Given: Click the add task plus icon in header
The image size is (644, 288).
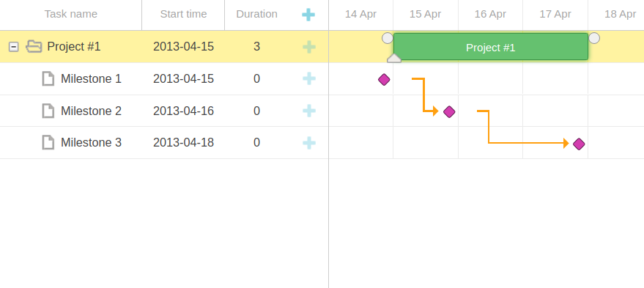Looking at the screenshot, I should pos(308,15).
